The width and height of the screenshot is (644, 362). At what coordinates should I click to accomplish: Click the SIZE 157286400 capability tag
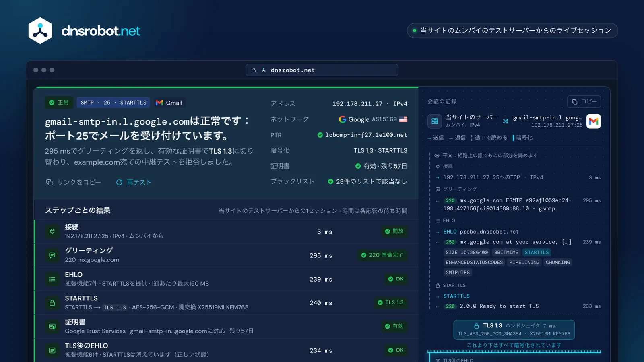click(x=466, y=252)
